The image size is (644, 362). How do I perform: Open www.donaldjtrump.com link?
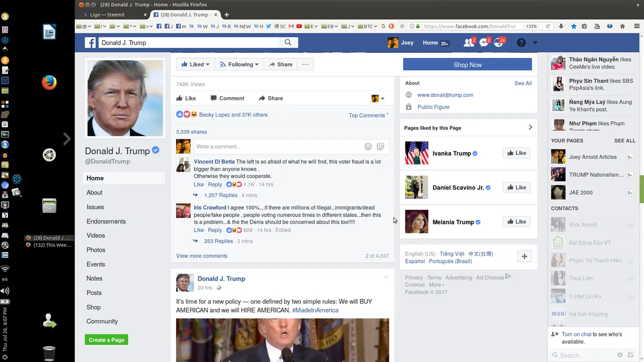tap(445, 95)
